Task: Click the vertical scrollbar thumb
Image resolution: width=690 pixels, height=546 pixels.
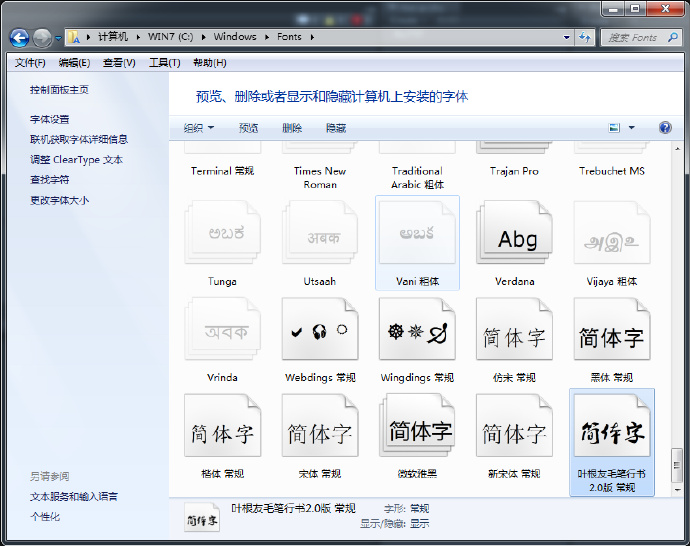Action: [677, 465]
